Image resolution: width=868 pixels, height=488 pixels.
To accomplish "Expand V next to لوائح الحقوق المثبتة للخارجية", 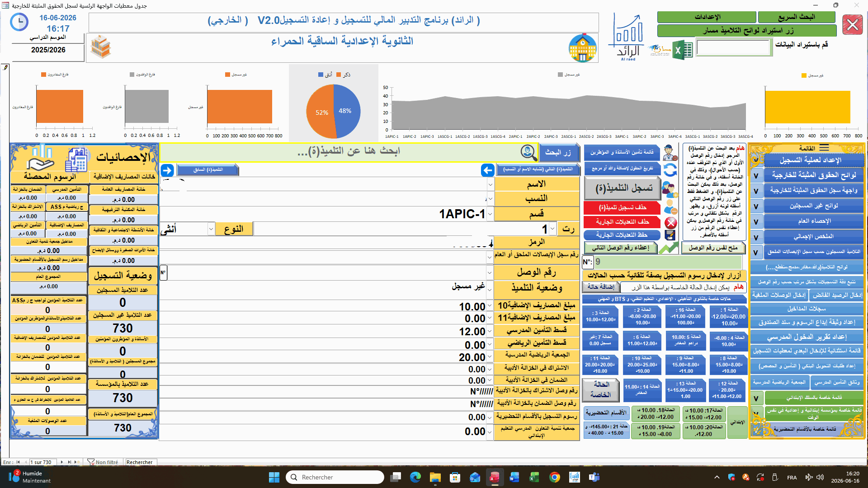I will (x=756, y=176).
